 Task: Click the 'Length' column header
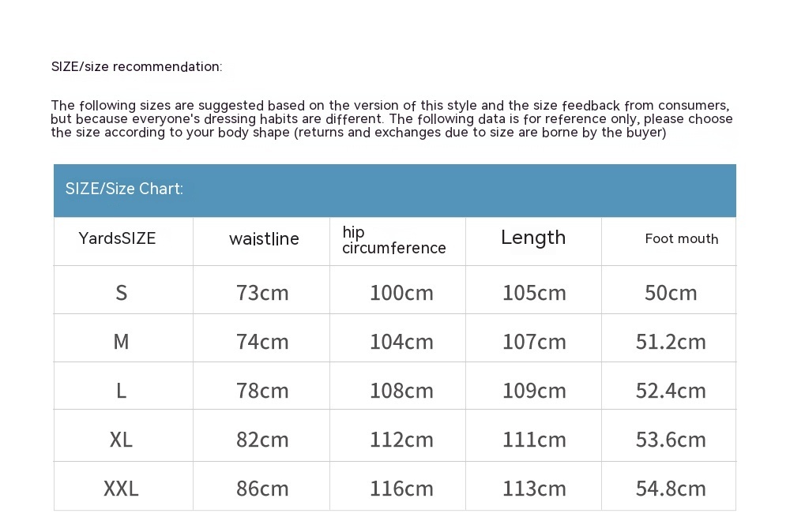point(533,238)
